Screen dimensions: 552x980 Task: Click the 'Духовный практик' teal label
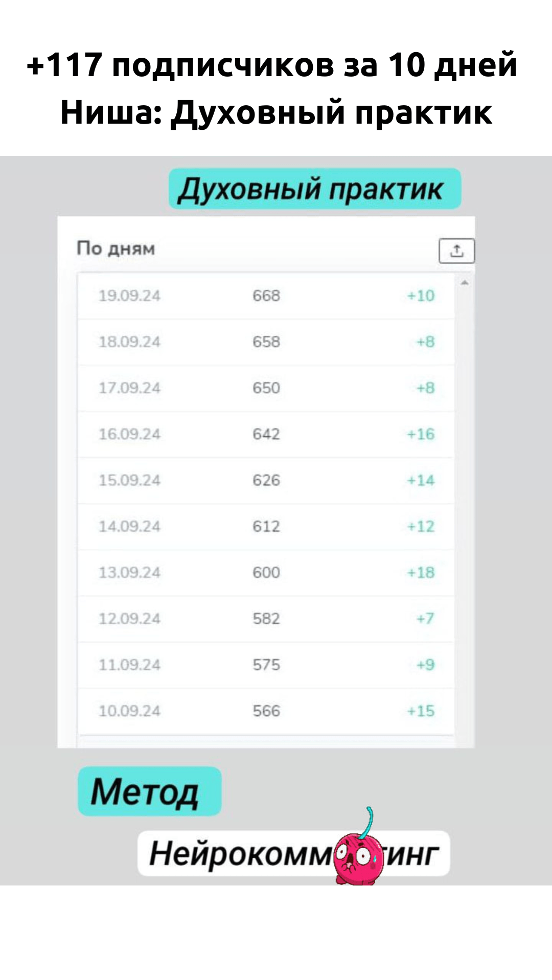315,189
